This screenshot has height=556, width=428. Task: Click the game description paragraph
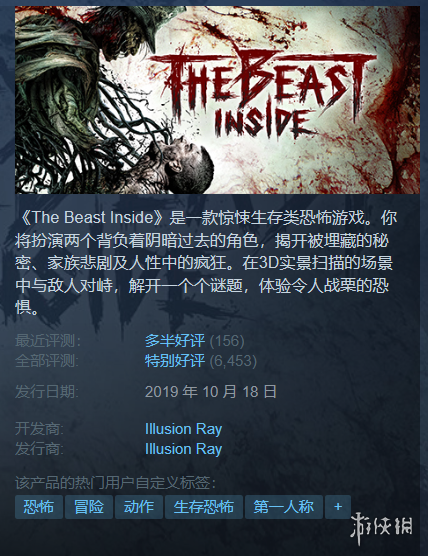click(206, 263)
